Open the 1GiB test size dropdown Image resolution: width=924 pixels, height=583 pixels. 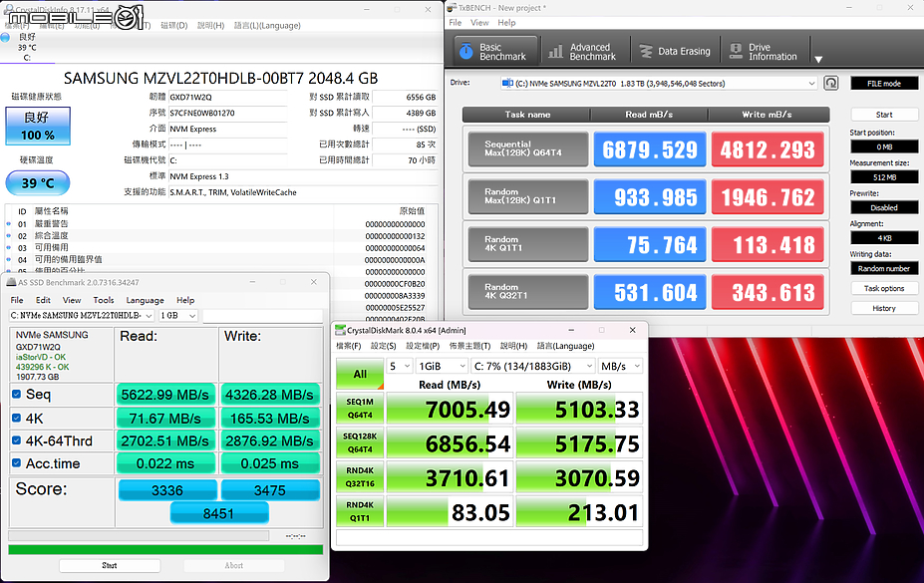(x=442, y=367)
